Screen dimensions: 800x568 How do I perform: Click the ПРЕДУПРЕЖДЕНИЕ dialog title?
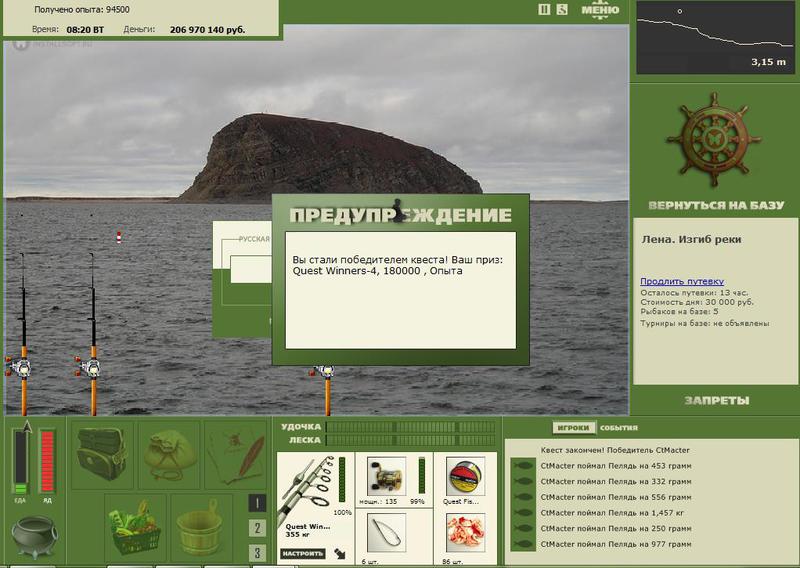401,215
